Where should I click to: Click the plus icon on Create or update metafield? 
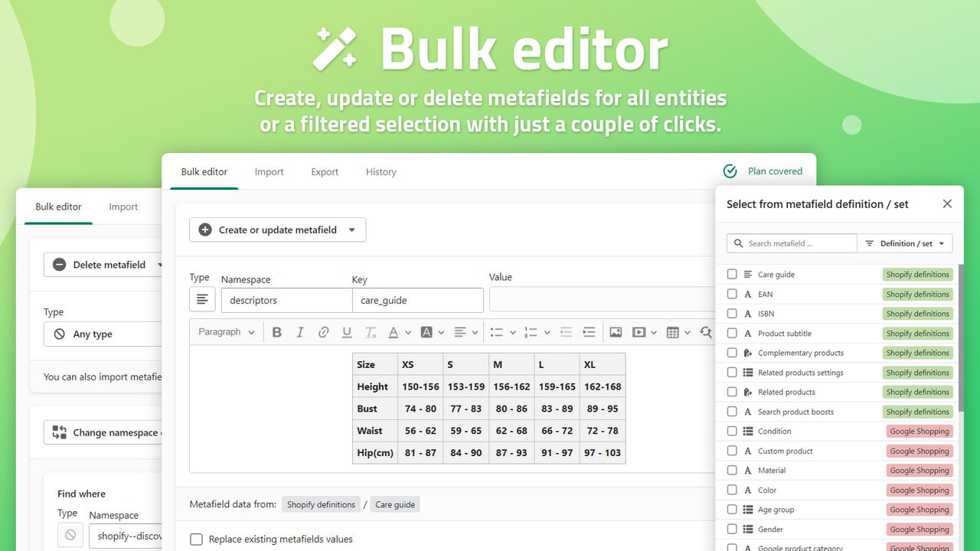205,230
